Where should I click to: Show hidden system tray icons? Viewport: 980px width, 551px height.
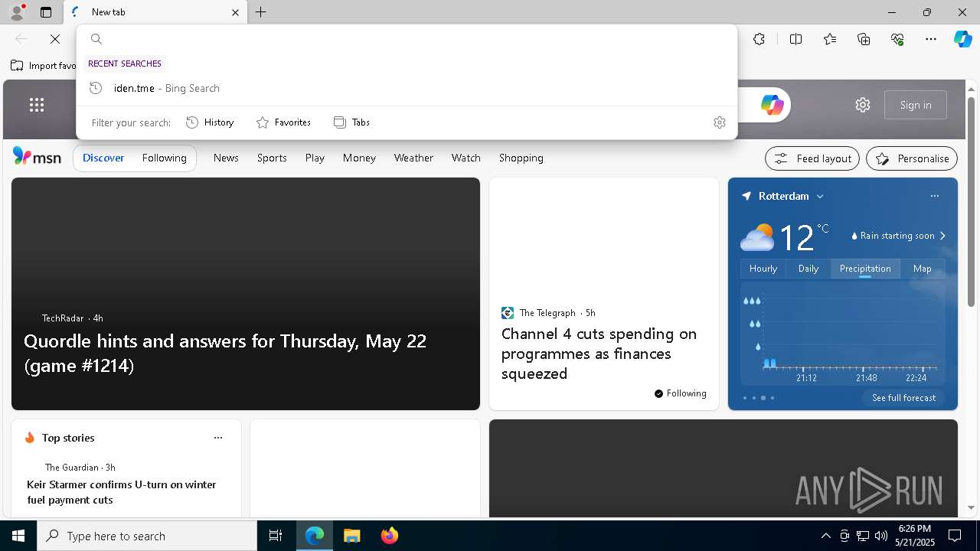pyautogui.click(x=826, y=536)
